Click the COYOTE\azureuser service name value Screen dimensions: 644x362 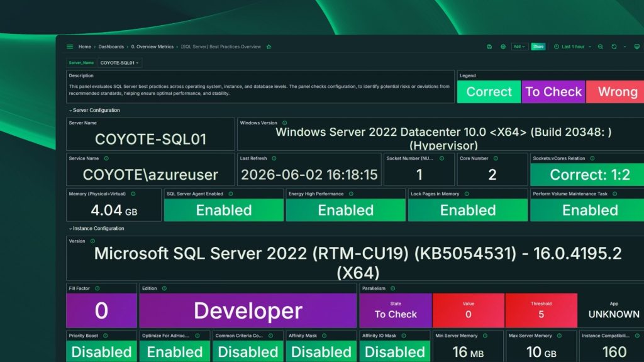(150, 175)
